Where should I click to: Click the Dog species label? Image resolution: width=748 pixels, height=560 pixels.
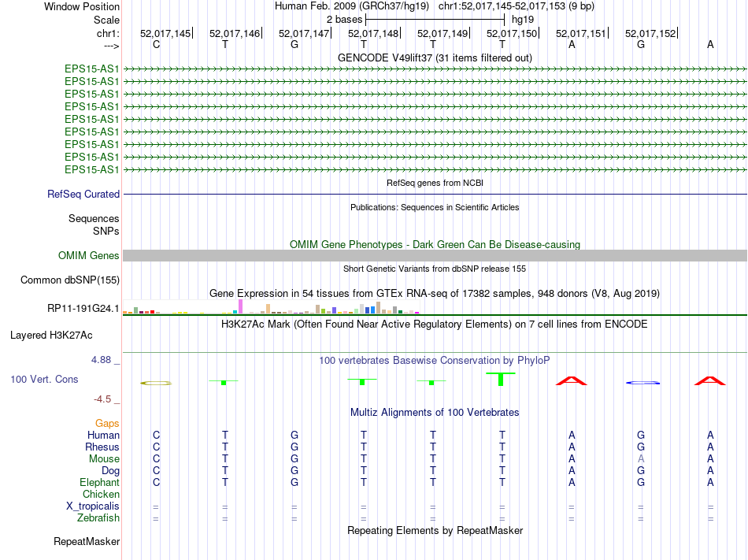(x=110, y=471)
